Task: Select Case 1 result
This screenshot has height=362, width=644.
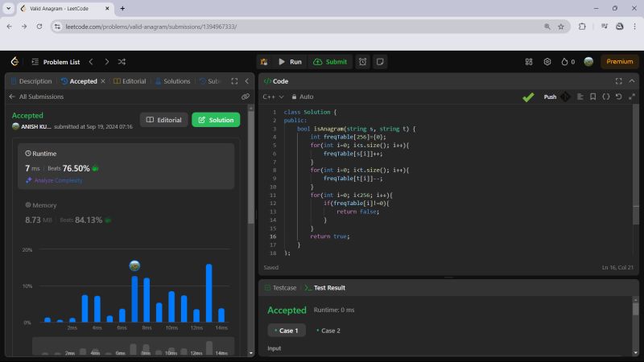Action: pos(287,331)
